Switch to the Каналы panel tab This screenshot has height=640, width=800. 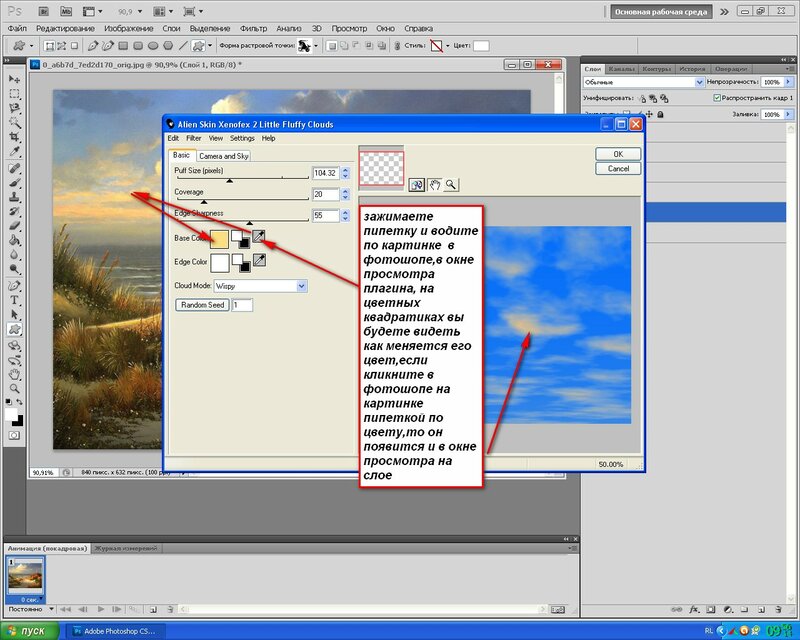coord(621,69)
